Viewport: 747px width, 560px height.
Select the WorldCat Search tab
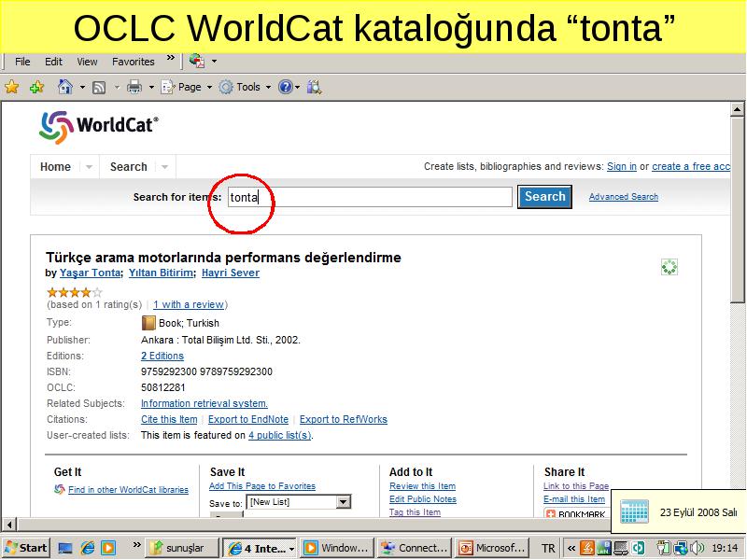pyautogui.click(x=129, y=167)
